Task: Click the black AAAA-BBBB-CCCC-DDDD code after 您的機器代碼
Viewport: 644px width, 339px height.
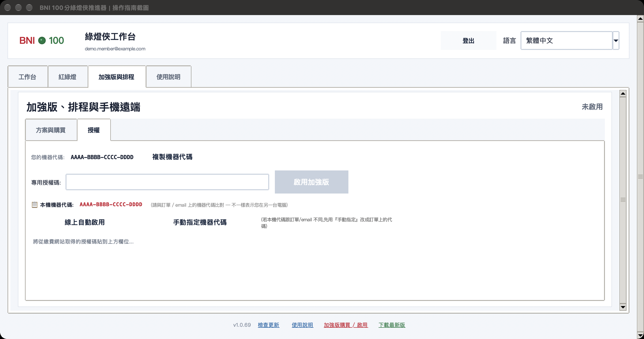Action: pos(102,157)
